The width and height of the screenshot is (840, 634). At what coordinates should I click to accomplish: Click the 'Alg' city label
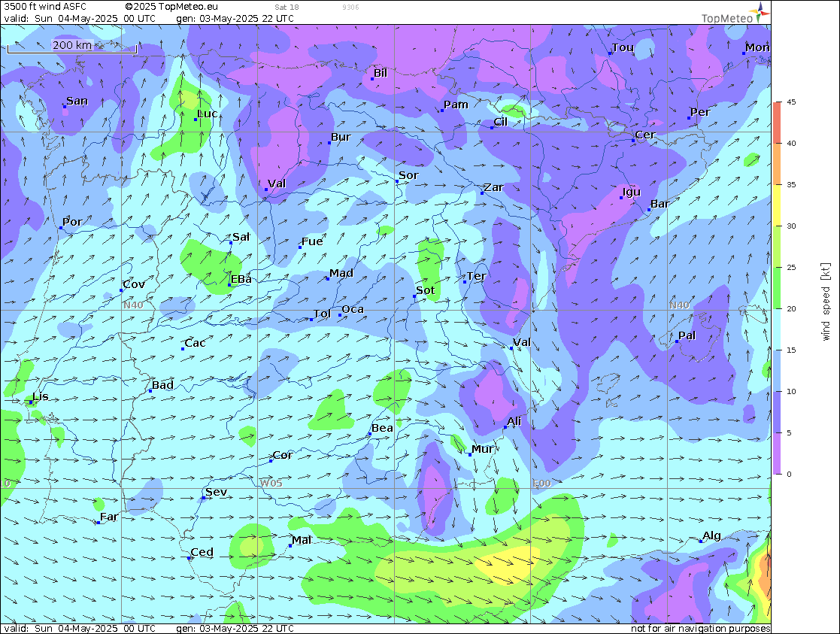point(711,536)
